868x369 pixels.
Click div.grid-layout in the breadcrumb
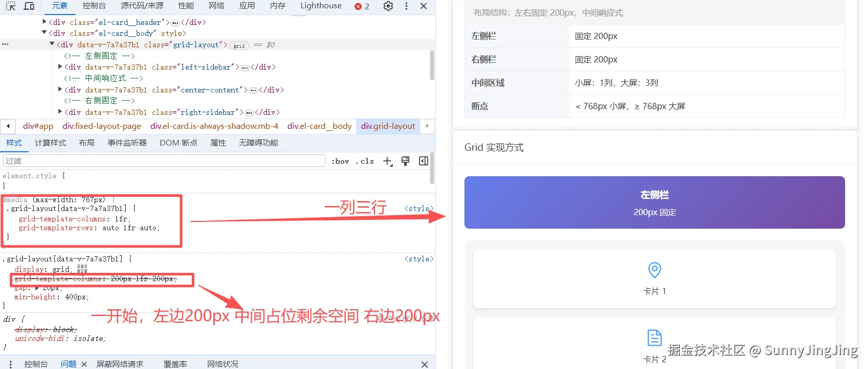[388, 126]
